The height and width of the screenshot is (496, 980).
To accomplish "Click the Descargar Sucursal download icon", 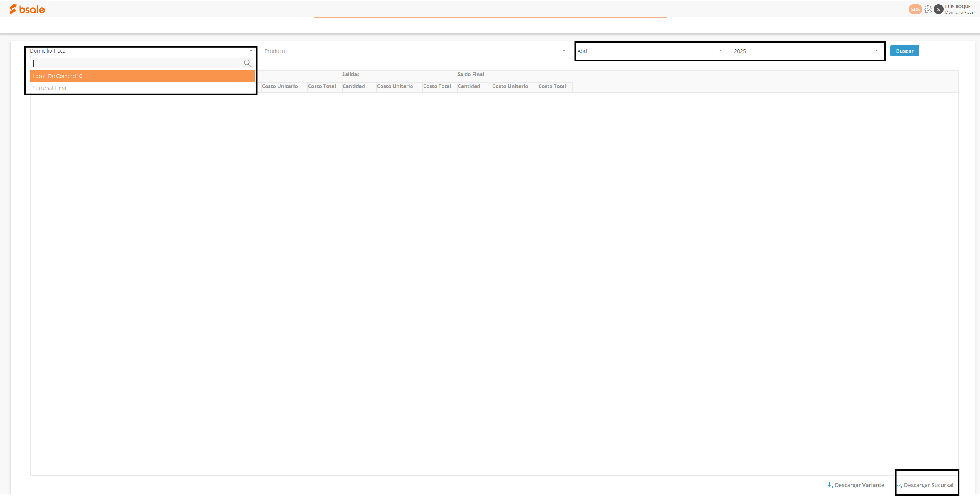I will click(899, 485).
